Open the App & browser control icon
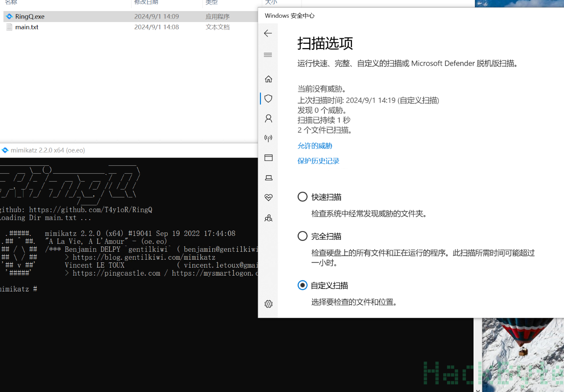 coord(268,157)
